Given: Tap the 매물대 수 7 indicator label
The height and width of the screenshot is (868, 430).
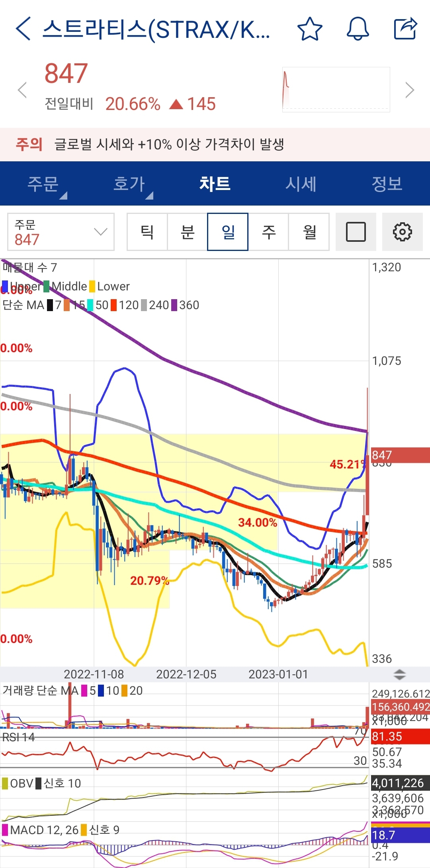Looking at the screenshot, I should pyautogui.click(x=30, y=267).
